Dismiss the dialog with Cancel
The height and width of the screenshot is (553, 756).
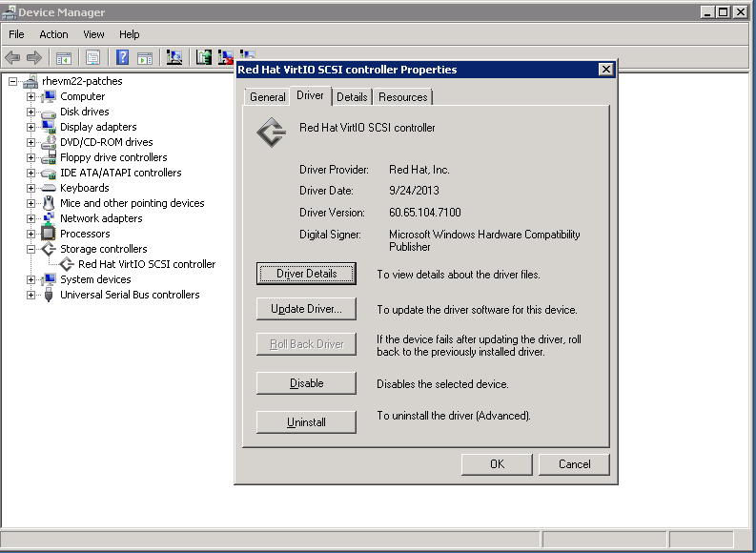[x=574, y=464]
